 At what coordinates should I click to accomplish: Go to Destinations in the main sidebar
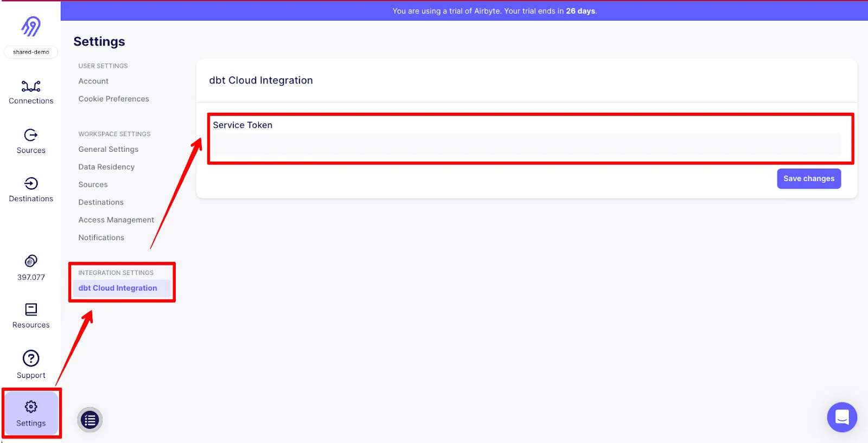point(31,190)
